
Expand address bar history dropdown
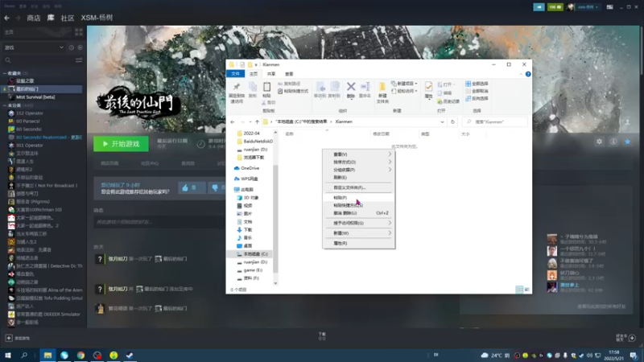click(x=442, y=122)
